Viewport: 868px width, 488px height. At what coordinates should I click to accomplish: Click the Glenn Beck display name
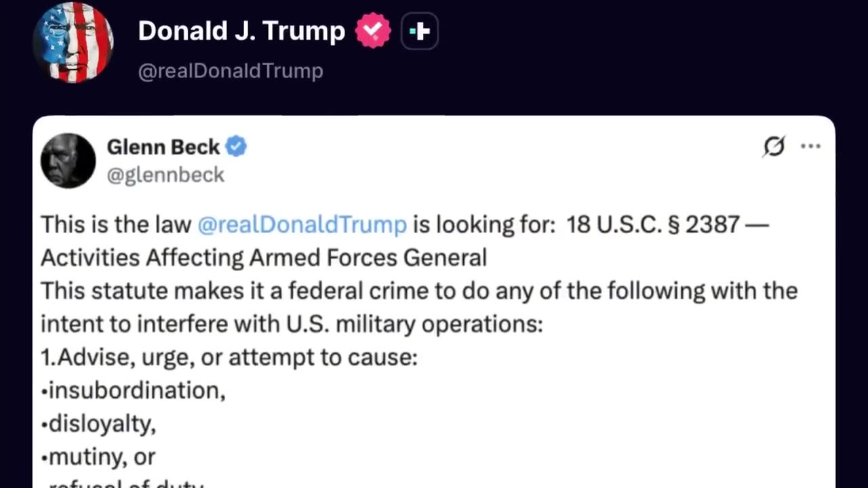[163, 147]
